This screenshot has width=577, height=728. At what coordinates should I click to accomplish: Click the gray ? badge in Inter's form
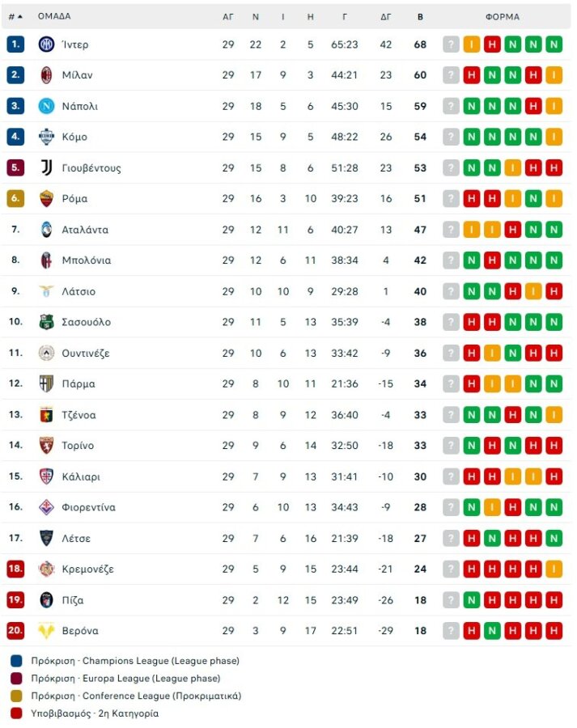click(x=451, y=44)
